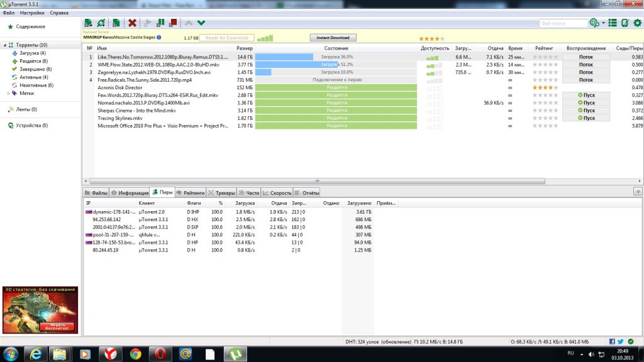This screenshot has width=644, height=362.
Task: Click the Facebook icon in status bar
Action: coord(612,341)
